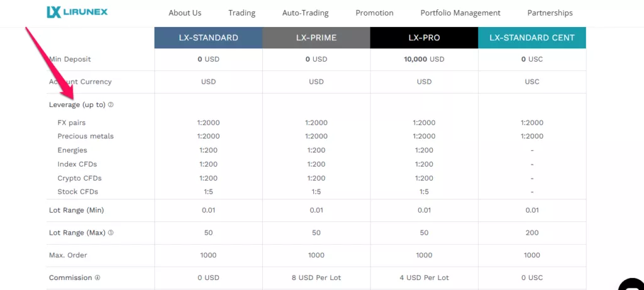The width and height of the screenshot is (644, 290).
Task: Click the info icon next to Commission
Action: (x=97, y=277)
